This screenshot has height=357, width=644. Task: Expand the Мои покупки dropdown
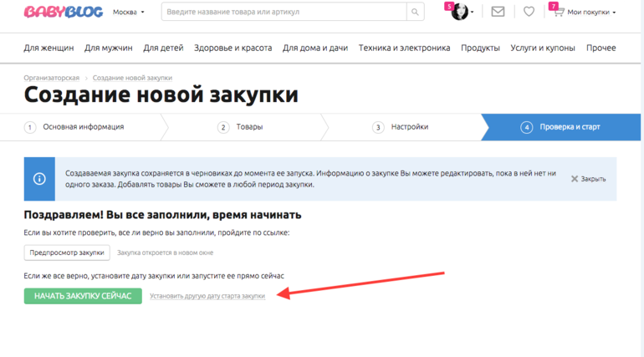pos(592,13)
